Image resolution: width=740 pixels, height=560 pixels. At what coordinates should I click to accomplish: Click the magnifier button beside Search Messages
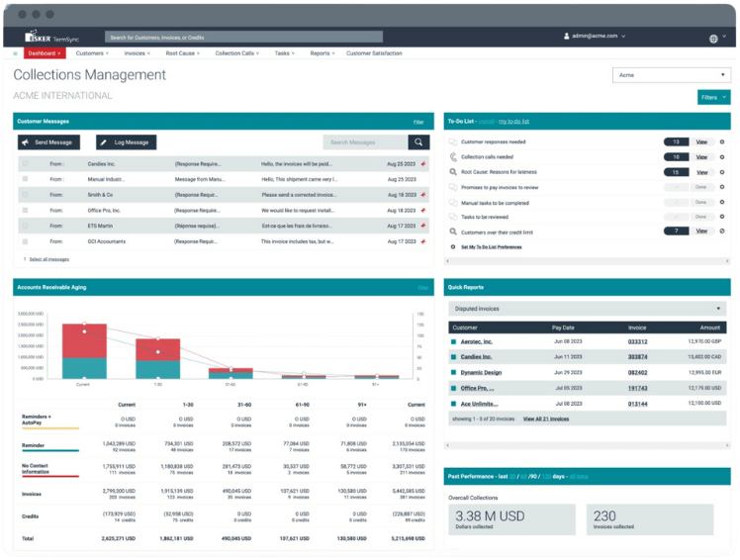[419, 142]
